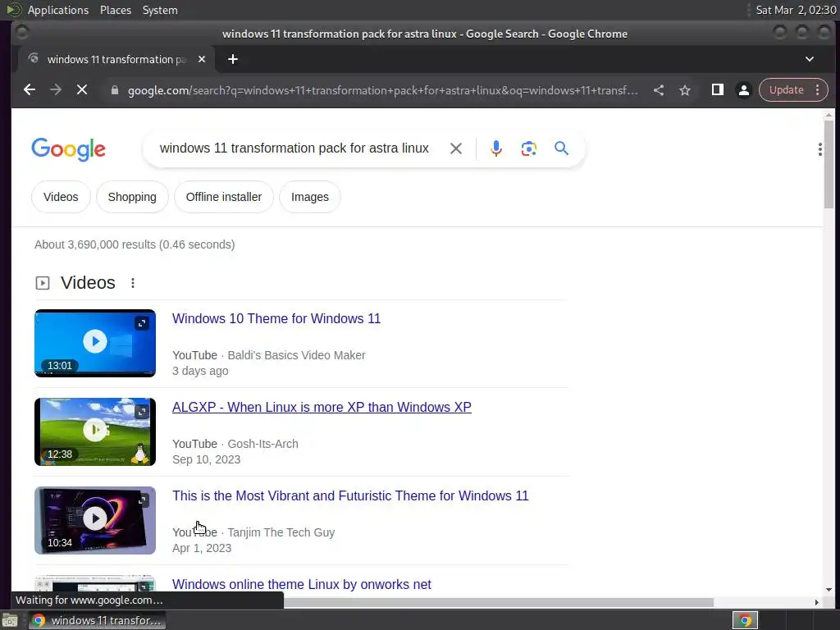The height and width of the screenshot is (630, 840).
Task: Open the window menu icon in title bar
Action: coord(22,33)
